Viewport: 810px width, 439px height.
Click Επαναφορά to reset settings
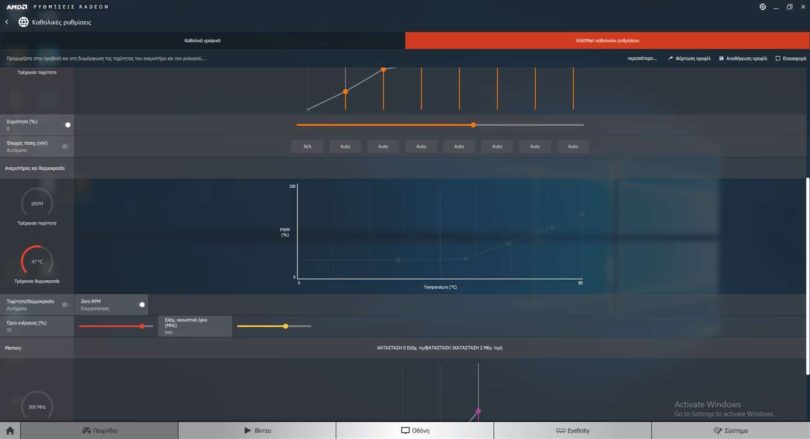coord(790,58)
